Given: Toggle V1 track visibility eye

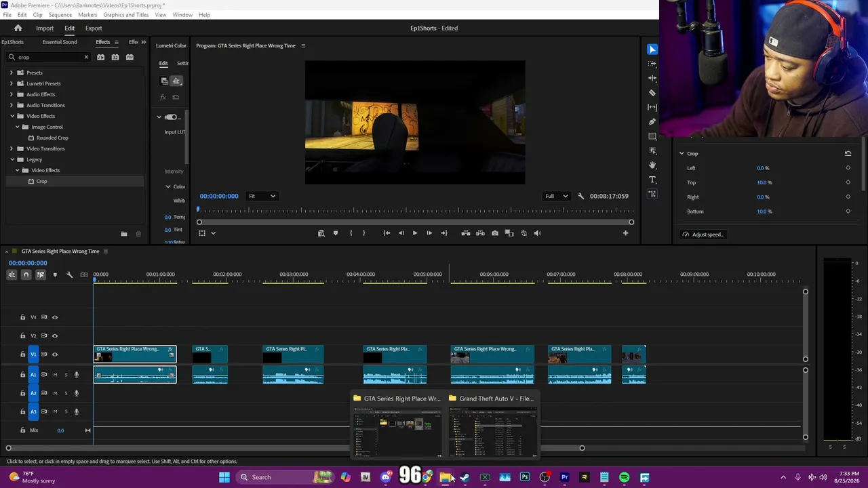Looking at the screenshot, I should point(55,354).
